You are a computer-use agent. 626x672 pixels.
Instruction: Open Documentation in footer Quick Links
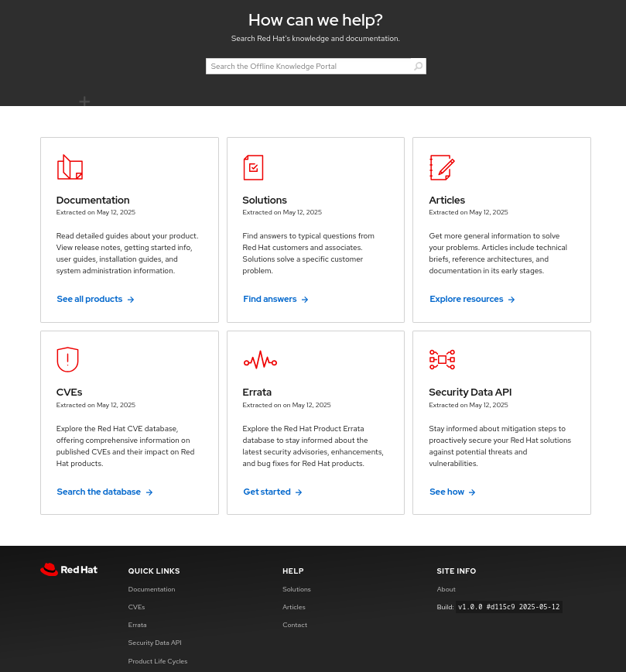point(152,589)
